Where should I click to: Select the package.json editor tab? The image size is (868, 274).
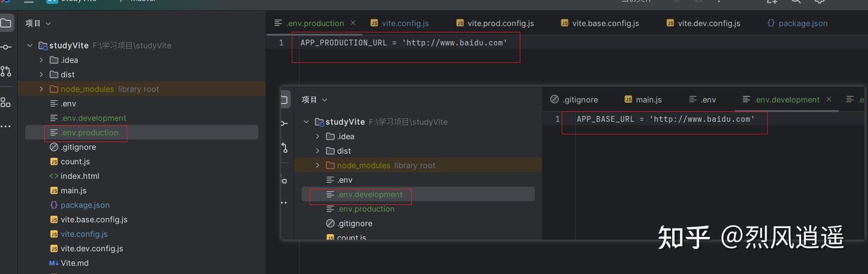point(797,24)
